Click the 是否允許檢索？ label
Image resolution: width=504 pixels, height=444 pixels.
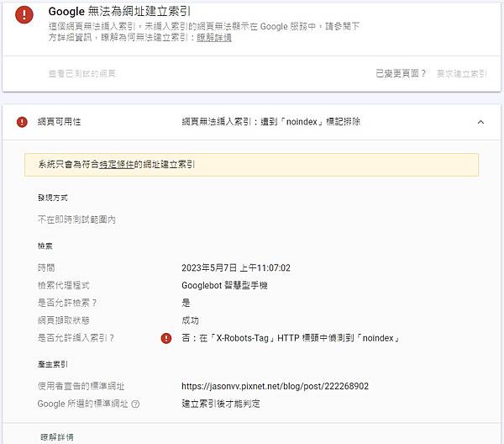(67, 303)
